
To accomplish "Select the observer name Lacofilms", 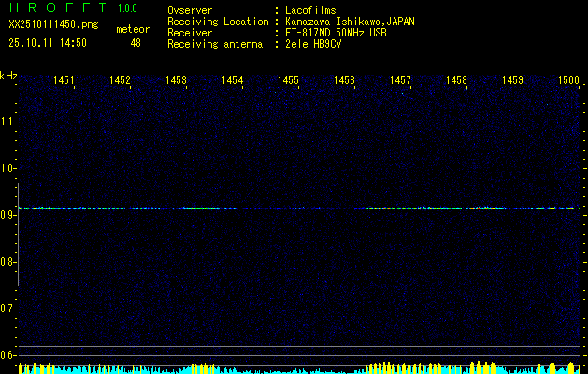I will tap(310, 9).
